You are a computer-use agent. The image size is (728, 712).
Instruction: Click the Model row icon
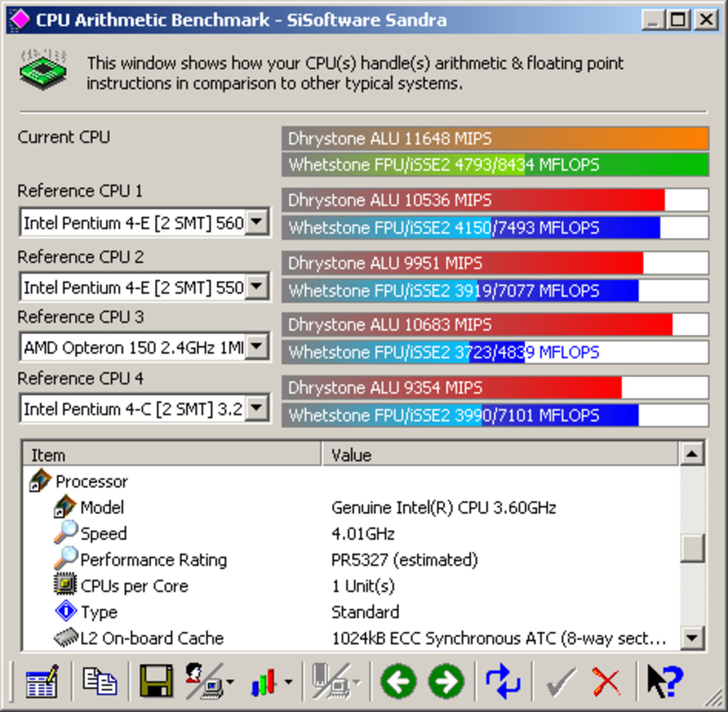tap(65, 507)
